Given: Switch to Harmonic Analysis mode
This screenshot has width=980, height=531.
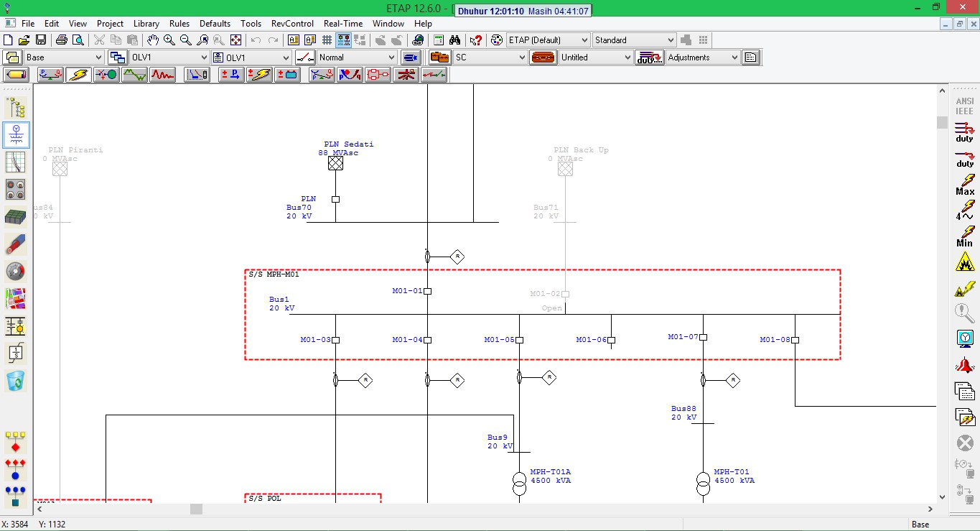Looking at the screenshot, I should (x=134, y=75).
